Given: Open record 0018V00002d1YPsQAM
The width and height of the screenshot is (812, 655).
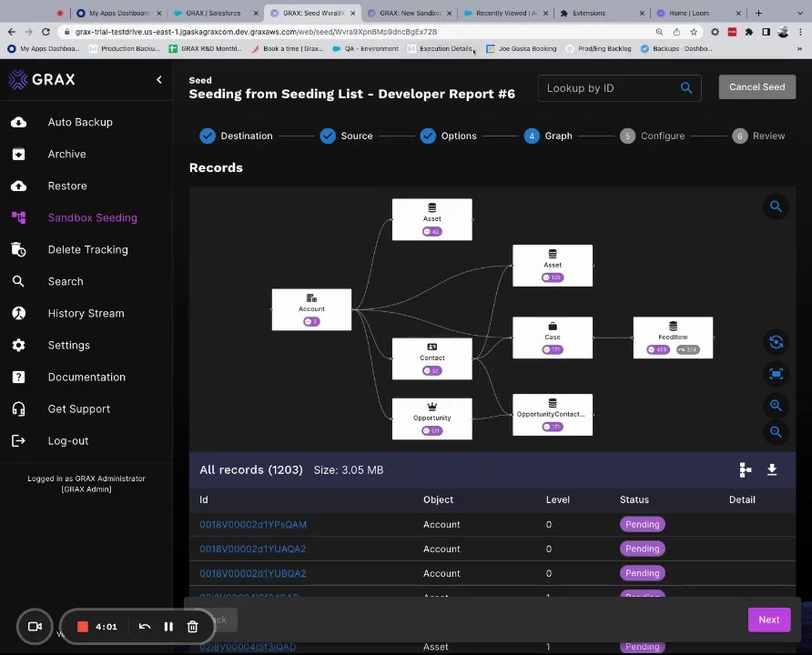Looking at the screenshot, I should 253,525.
